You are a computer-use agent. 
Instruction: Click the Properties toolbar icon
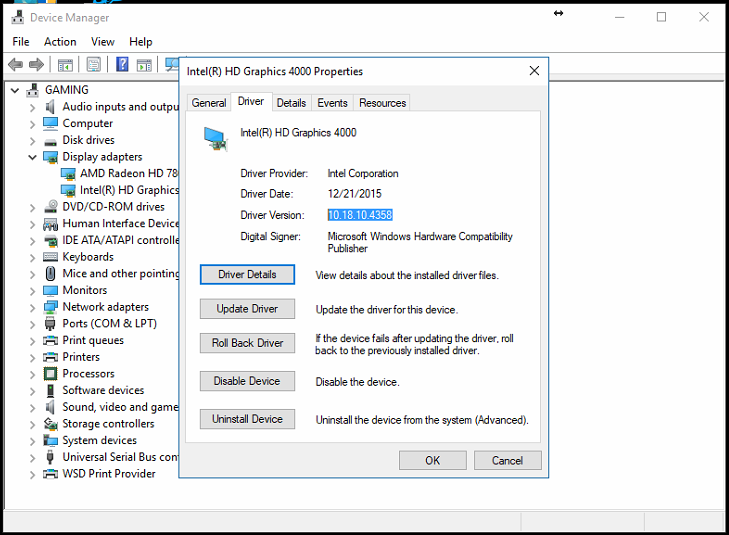(x=93, y=65)
